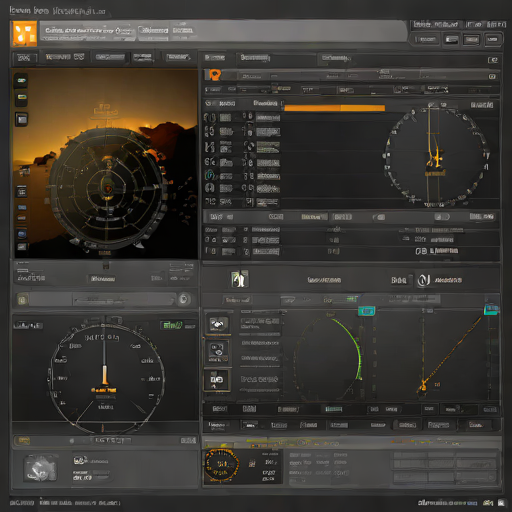512x512 pixels.
Task: Click the status icon at bottom-right corner
Action: pos(501,502)
